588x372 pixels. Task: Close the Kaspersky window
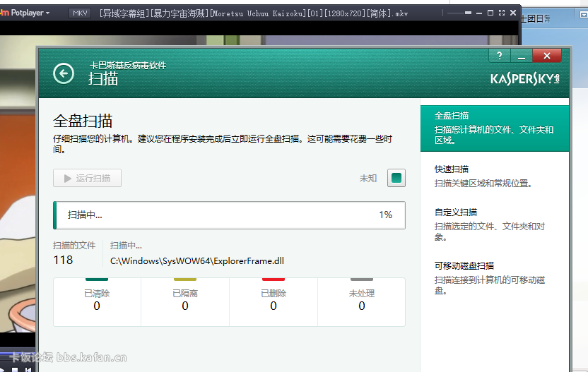(547, 56)
